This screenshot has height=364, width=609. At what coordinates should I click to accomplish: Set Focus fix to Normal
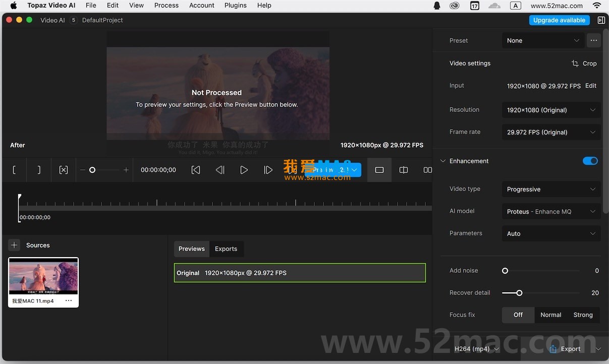point(551,315)
